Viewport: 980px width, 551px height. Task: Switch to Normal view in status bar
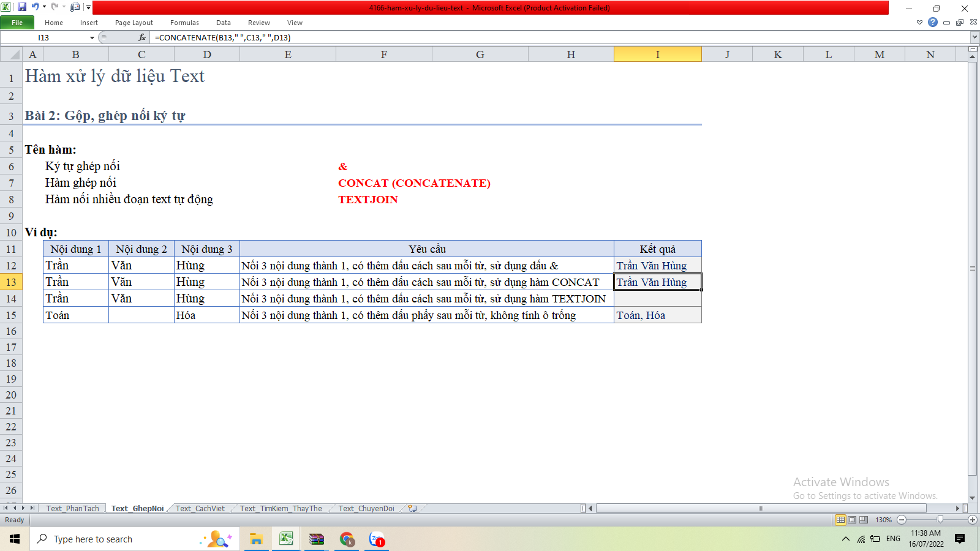tap(840, 520)
